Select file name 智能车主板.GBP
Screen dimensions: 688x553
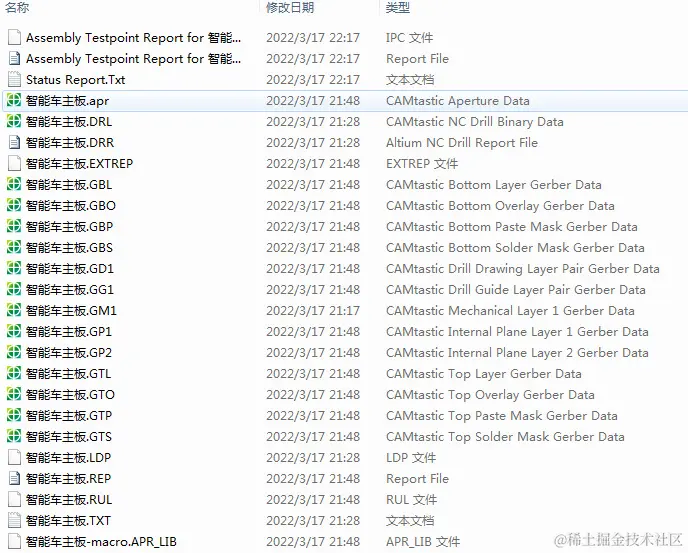[69, 226]
